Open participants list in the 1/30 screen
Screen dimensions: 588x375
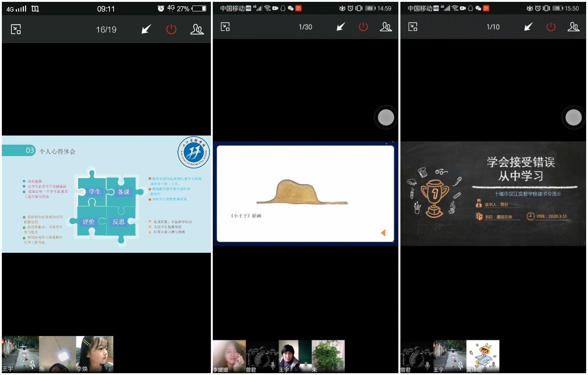click(x=386, y=27)
